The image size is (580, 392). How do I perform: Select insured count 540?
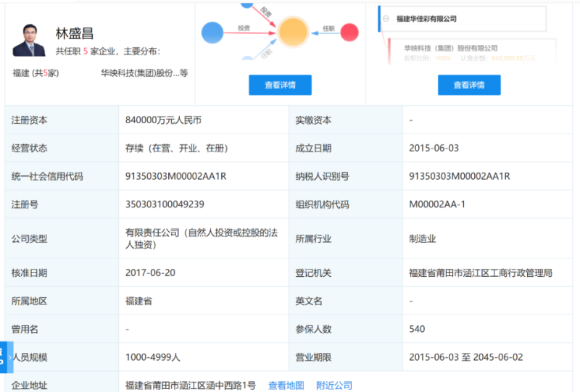pyautogui.click(x=417, y=329)
